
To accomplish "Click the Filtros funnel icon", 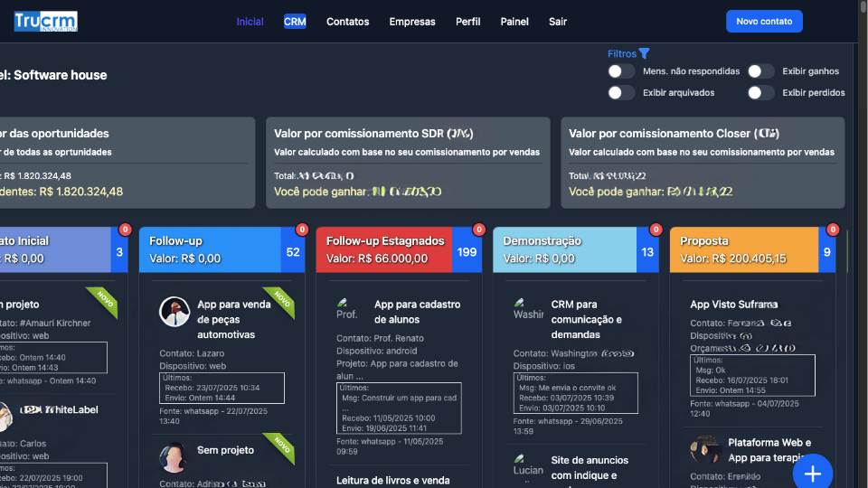I will coord(644,54).
